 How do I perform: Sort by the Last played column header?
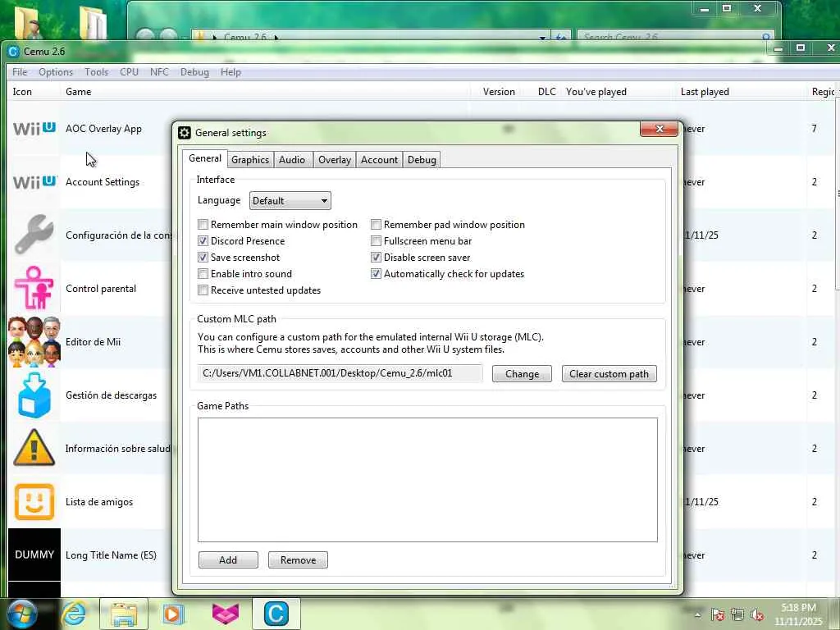pos(740,92)
